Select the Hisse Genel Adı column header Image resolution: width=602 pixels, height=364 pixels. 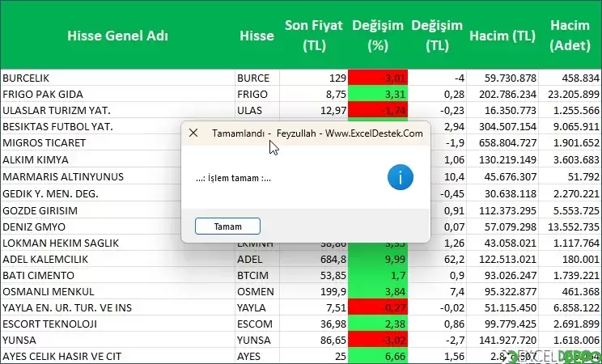[x=117, y=36]
